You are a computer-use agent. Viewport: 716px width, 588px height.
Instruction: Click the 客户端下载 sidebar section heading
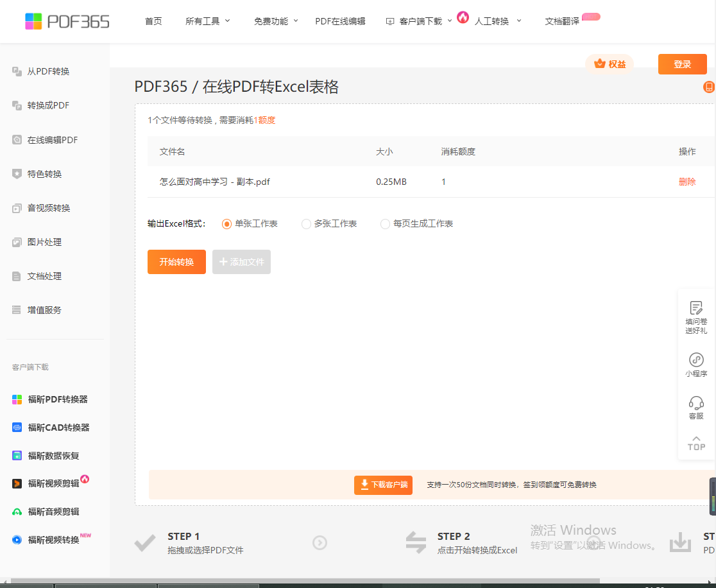tap(30, 367)
